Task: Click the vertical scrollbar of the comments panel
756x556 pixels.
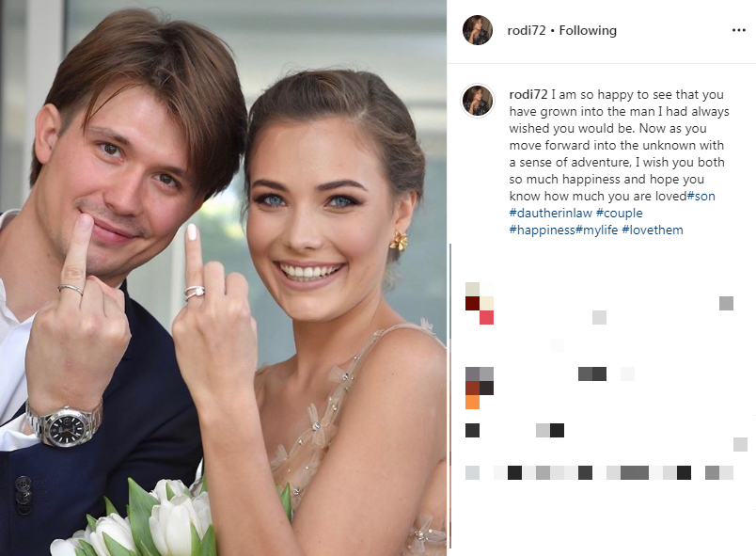Action: click(x=450, y=395)
